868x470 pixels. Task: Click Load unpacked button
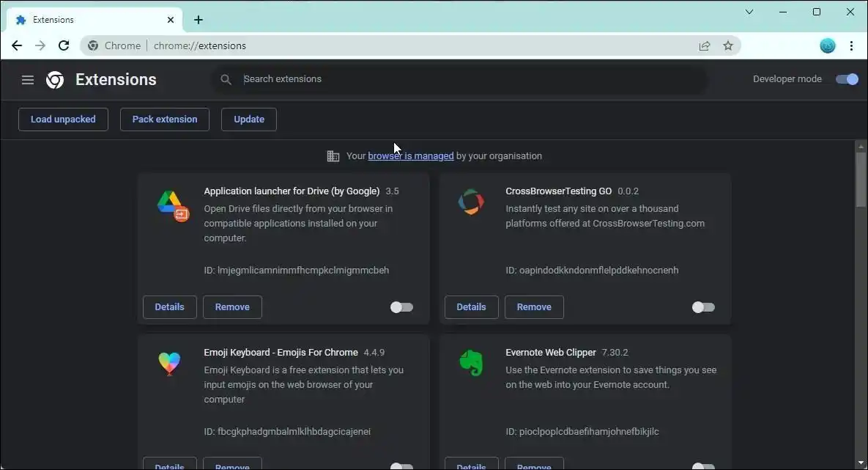(x=63, y=120)
